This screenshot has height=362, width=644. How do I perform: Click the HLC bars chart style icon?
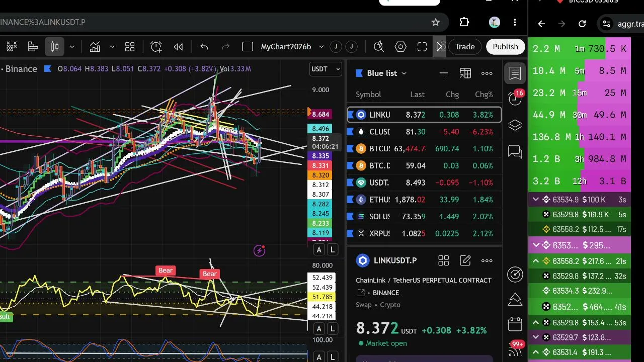pyautogui.click(x=33, y=47)
